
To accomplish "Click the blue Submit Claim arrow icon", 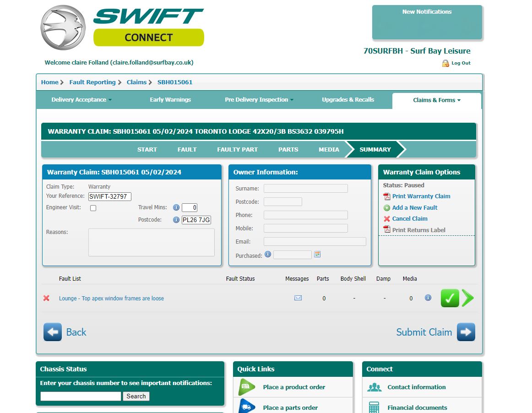I will pos(466,332).
